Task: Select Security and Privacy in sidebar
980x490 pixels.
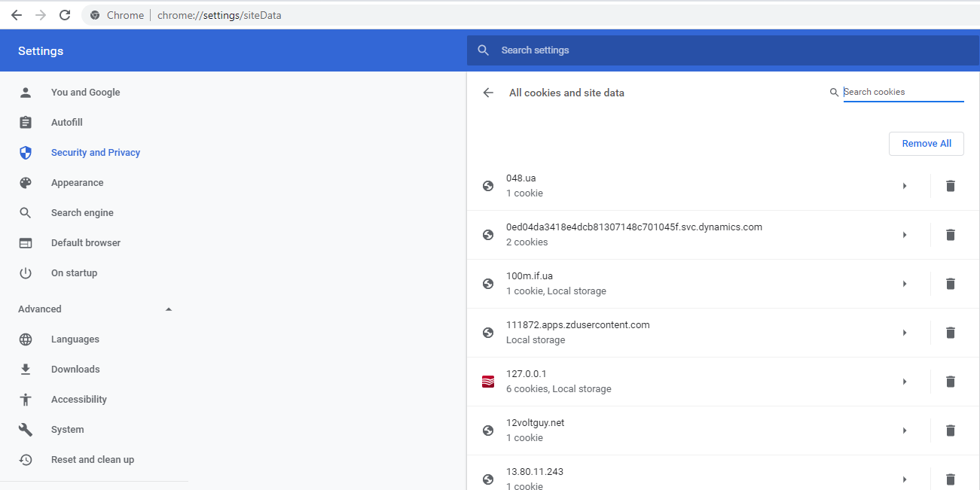Action: click(x=94, y=153)
